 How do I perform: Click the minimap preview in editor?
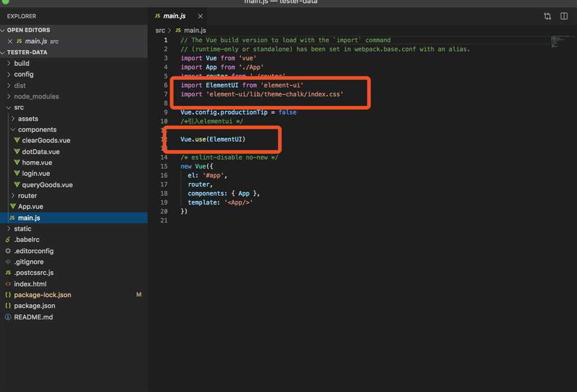click(x=560, y=41)
